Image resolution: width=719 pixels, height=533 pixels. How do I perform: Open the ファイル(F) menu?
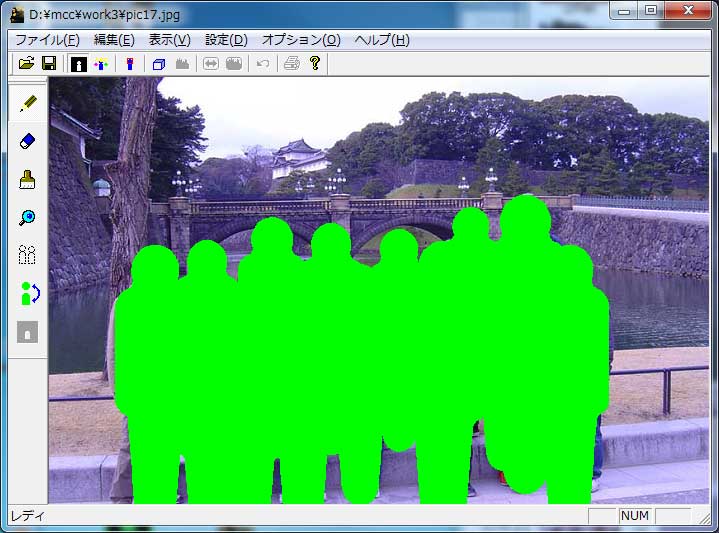(47, 40)
